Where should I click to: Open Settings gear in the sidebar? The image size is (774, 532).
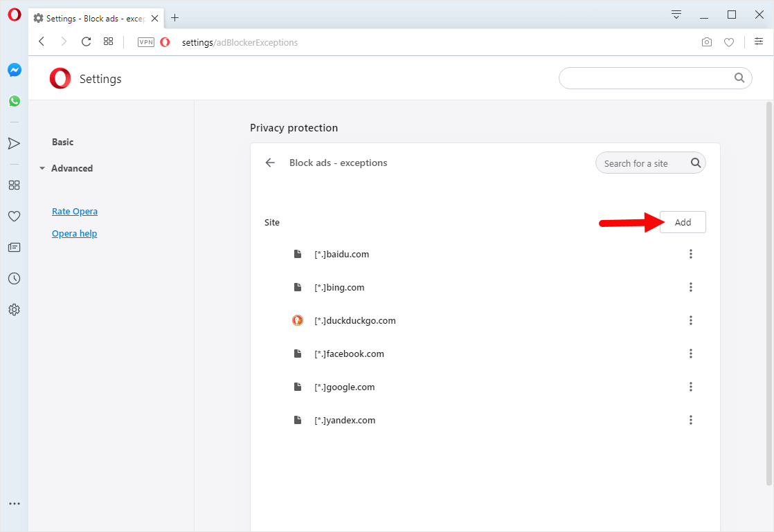click(x=15, y=310)
